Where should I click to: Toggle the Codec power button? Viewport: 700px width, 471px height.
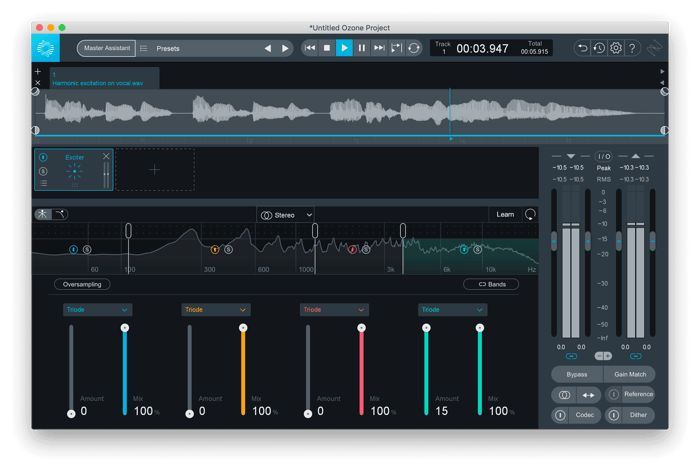click(560, 415)
